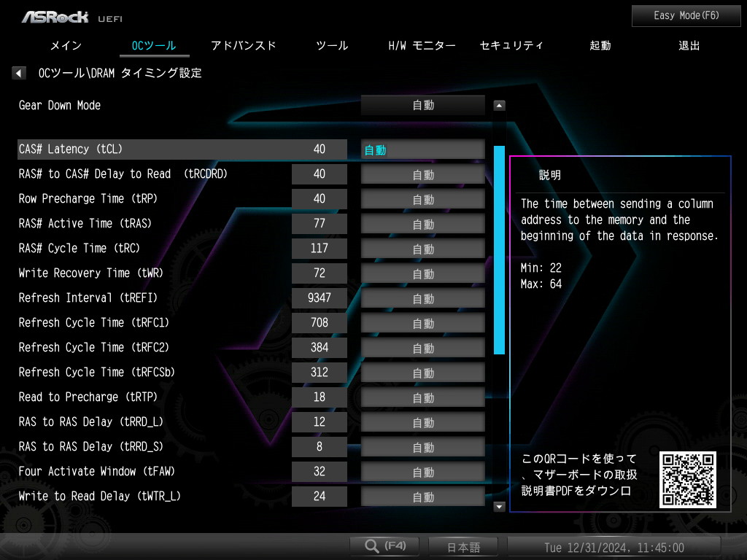Click the tRRD_S 自動 setting field
747x560 pixels.
pyautogui.click(x=423, y=447)
